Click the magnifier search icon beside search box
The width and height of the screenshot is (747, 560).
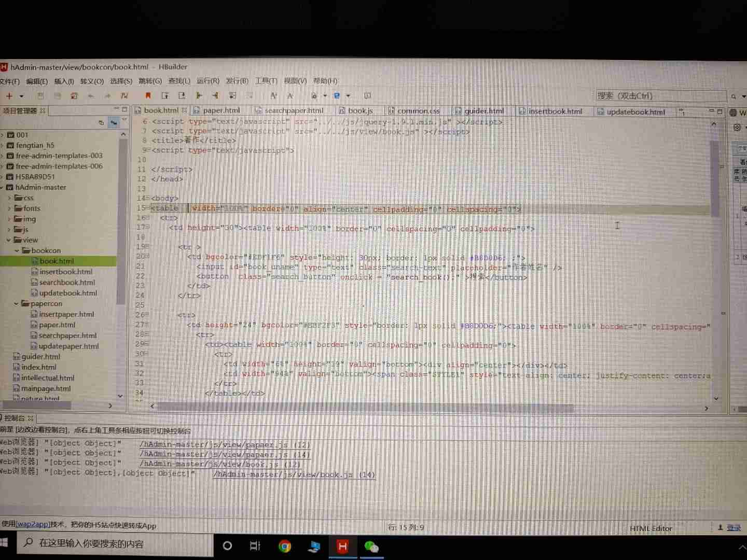(734, 96)
